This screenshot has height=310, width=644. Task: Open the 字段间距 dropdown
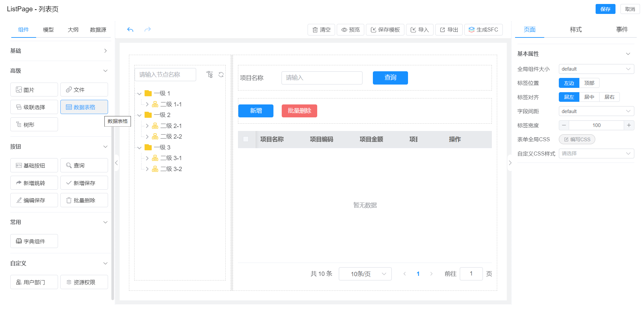pos(597,111)
